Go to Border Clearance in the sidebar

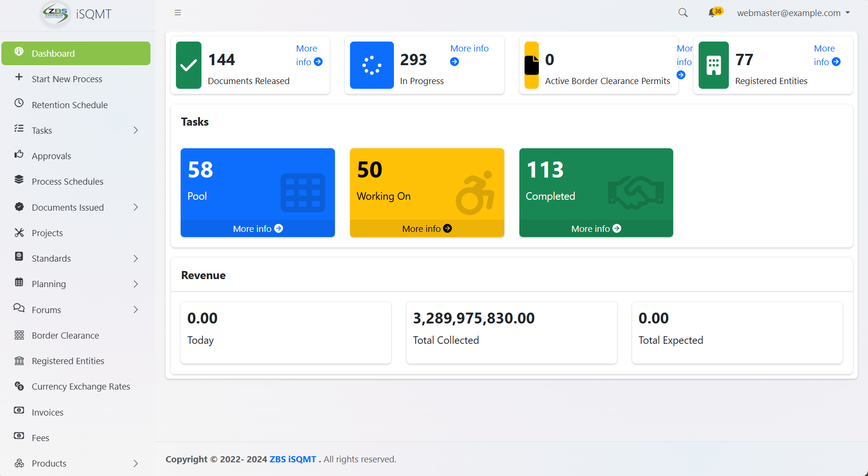[66, 335]
